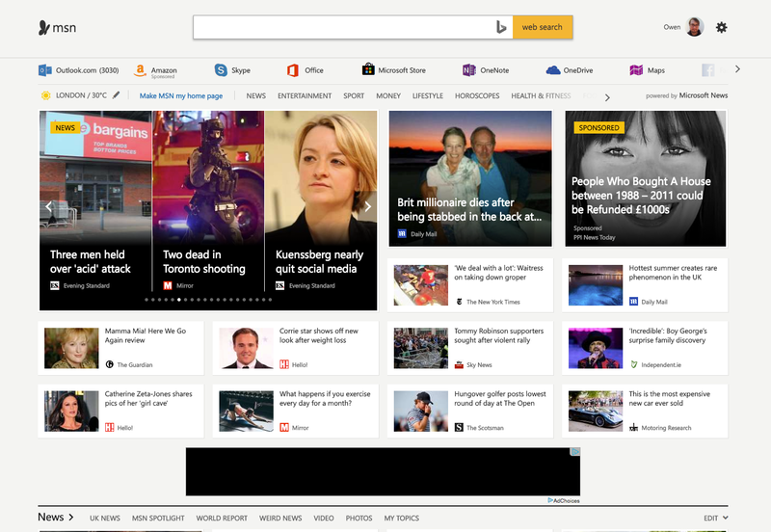Select the MONEY category tab
The width and height of the screenshot is (771, 532).
pyautogui.click(x=388, y=95)
